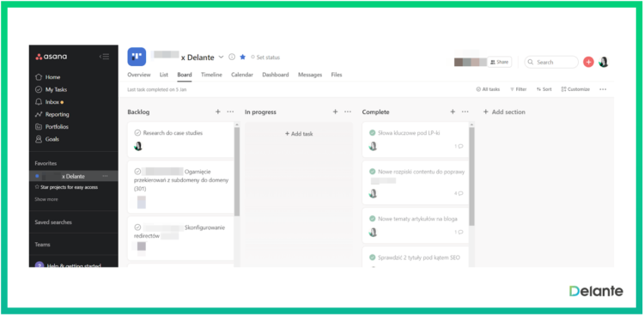The height and width of the screenshot is (315, 644).
Task: Click the Share button
Action: [500, 62]
